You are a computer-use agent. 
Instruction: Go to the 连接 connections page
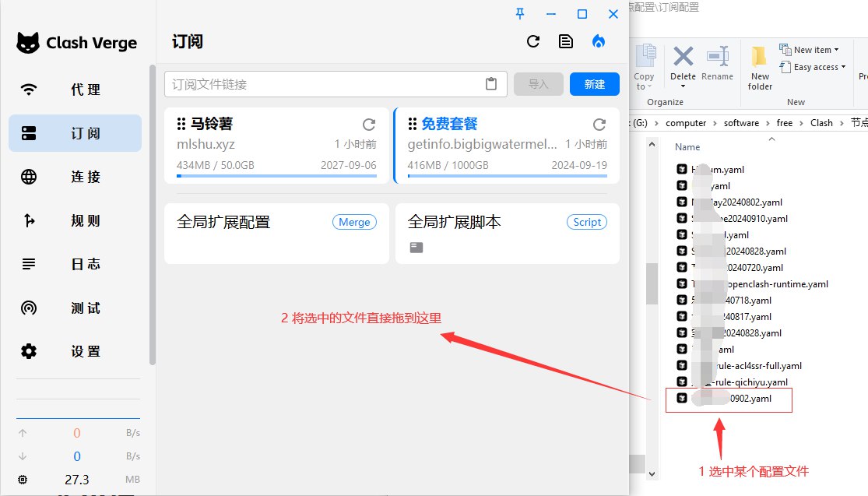(76, 177)
